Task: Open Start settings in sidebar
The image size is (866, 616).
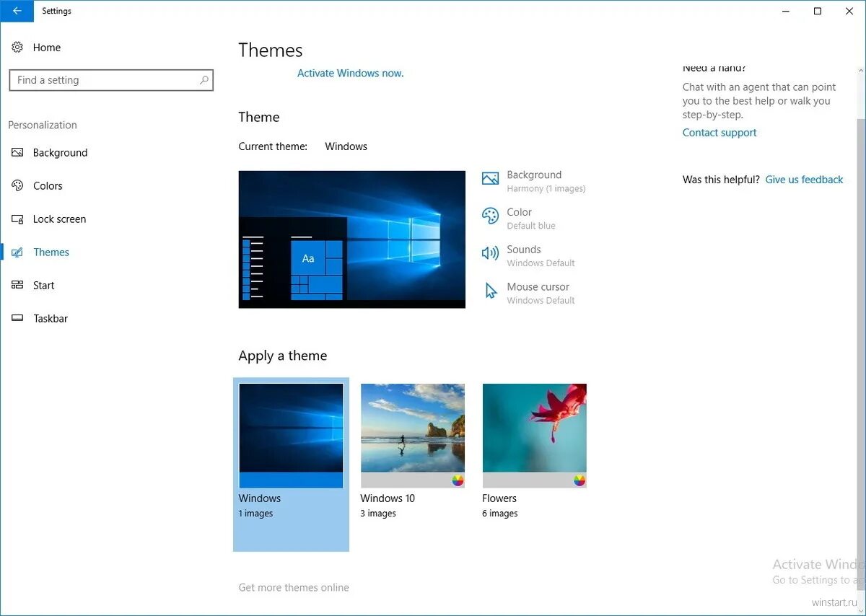Action: point(43,285)
